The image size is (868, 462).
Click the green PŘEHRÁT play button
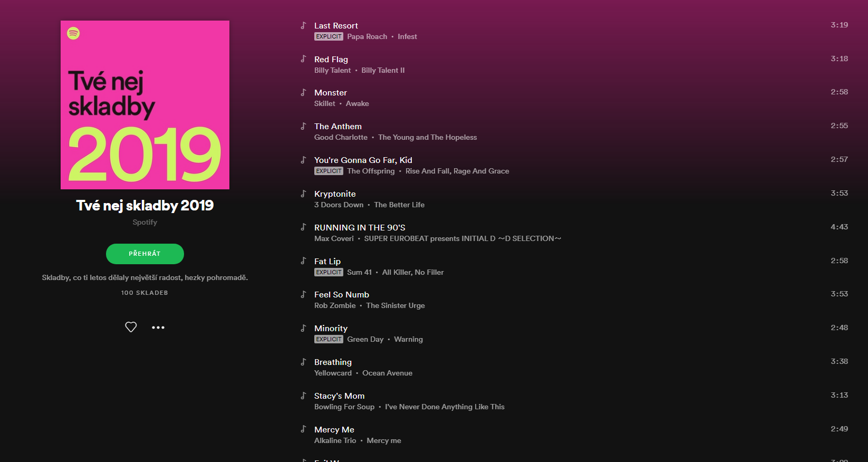pyautogui.click(x=145, y=254)
